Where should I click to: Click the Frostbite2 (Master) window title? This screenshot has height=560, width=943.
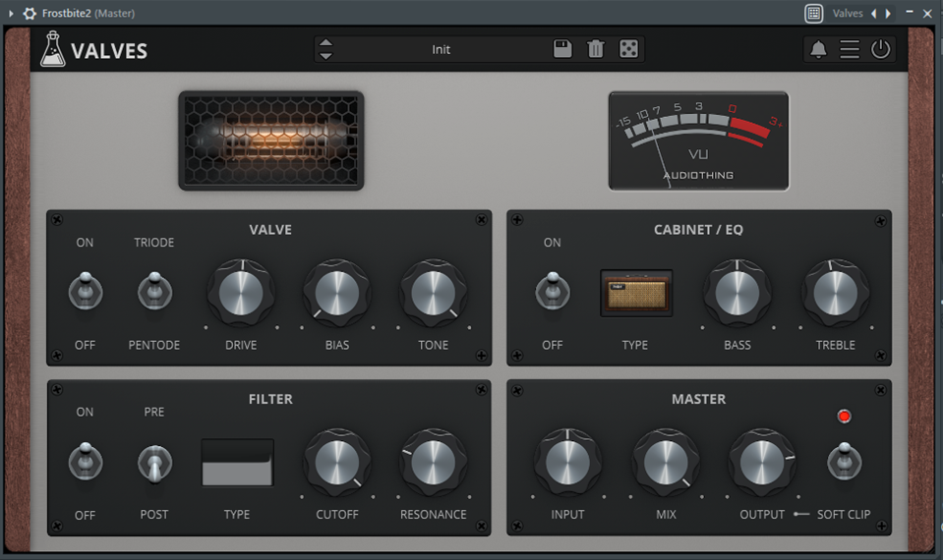click(x=88, y=13)
